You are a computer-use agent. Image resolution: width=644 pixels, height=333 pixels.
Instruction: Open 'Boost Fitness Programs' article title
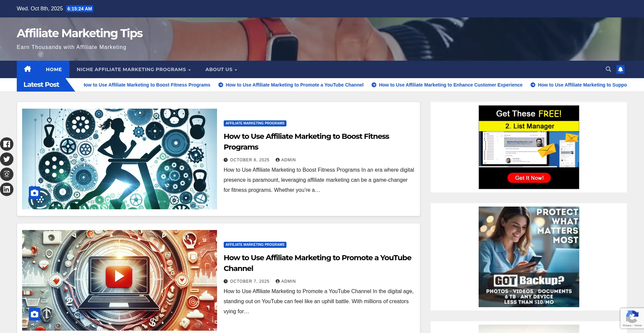click(306, 142)
